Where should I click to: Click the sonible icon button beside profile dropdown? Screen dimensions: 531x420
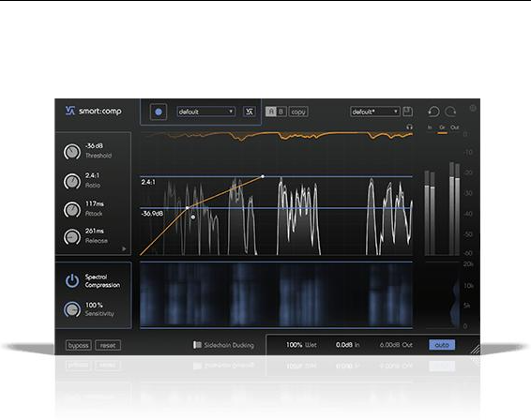250,112
